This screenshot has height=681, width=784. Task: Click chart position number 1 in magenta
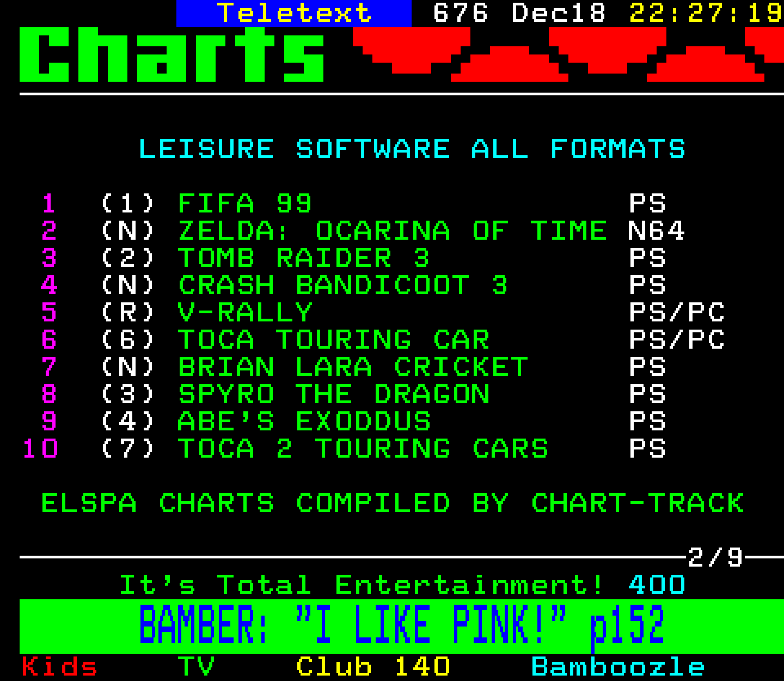[49, 204]
